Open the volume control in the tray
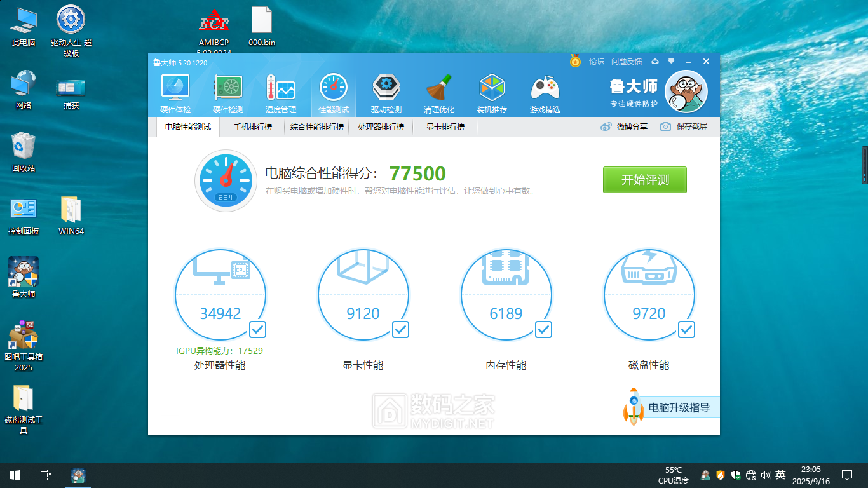This screenshot has width=868, height=488. (765, 475)
